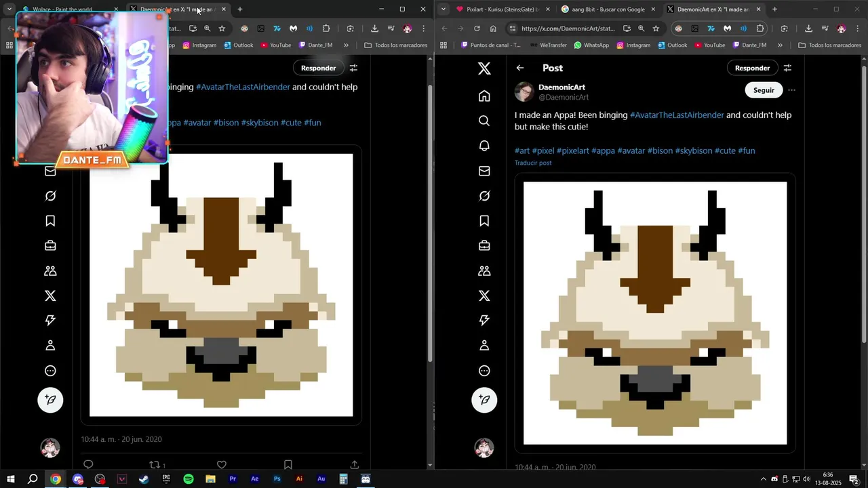Viewport: 868px width, 488px height.
Task: Open messages envelope in right X sidebar
Action: (x=484, y=171)
